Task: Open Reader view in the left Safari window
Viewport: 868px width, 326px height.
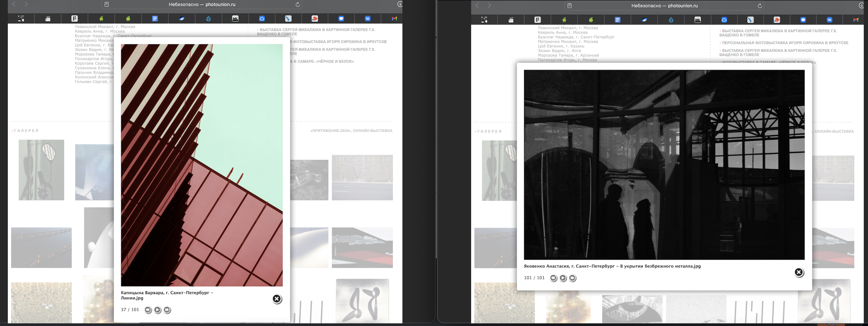Action: click(x=106, y=4)
